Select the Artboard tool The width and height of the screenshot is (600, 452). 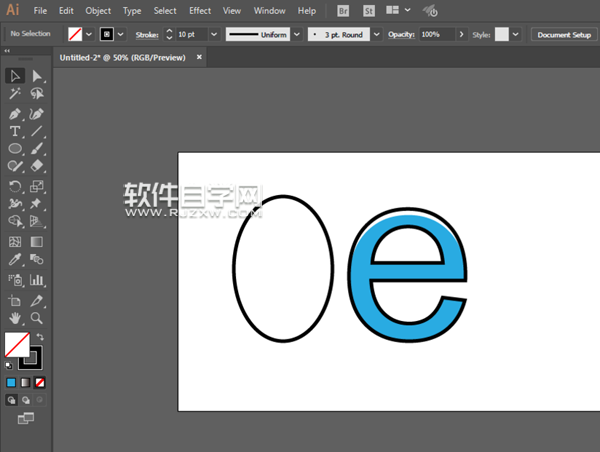15,301
